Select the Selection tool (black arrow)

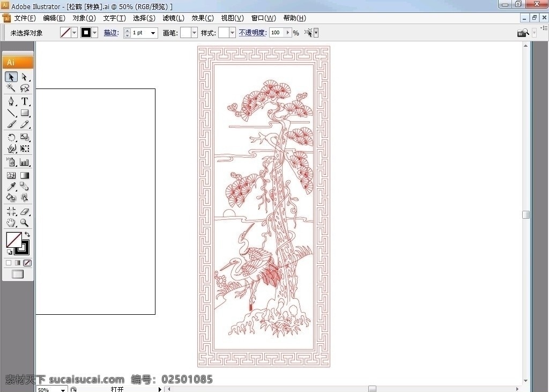(11, 77)
